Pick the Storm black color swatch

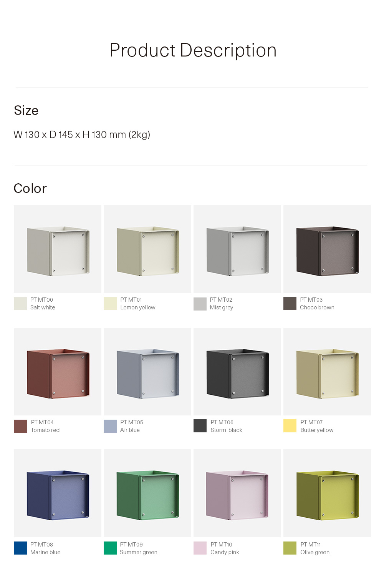point(200,426)
